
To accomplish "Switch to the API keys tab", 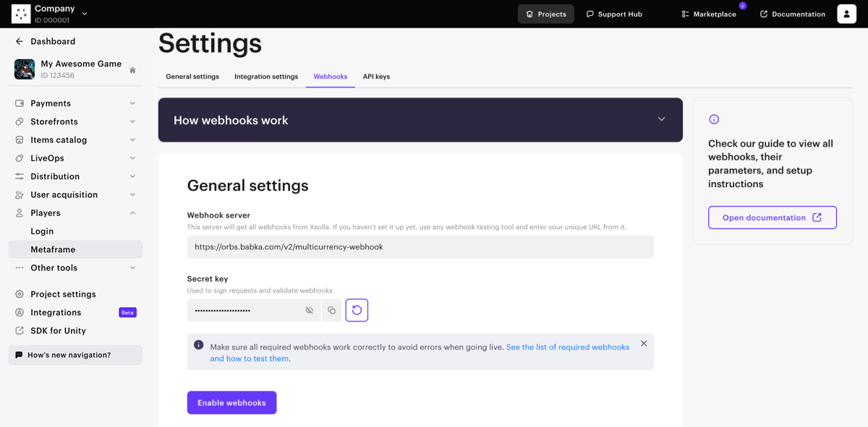I will tap(376, 77).
